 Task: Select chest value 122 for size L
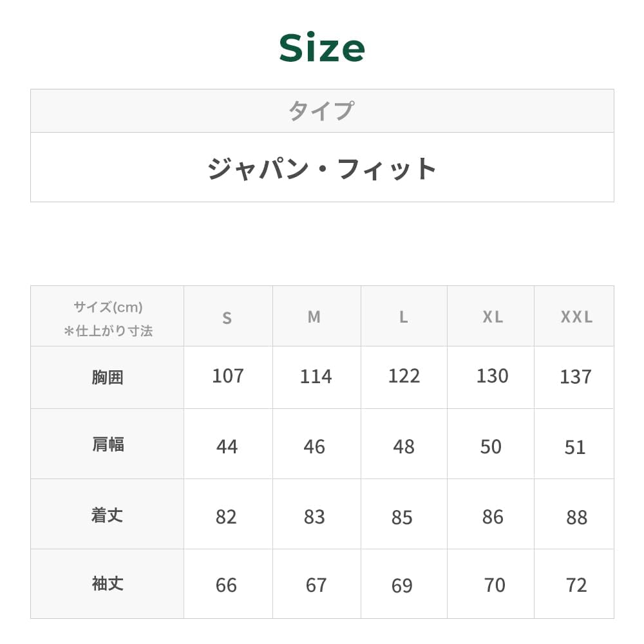[404, 376]
